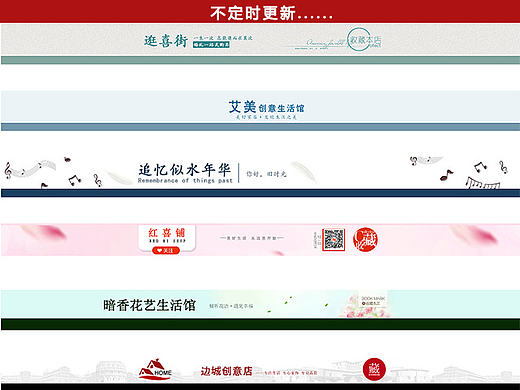The image size is (520, 390).
Task: Click the 你好,旧时光 text
Action: [x=266, y=174]
